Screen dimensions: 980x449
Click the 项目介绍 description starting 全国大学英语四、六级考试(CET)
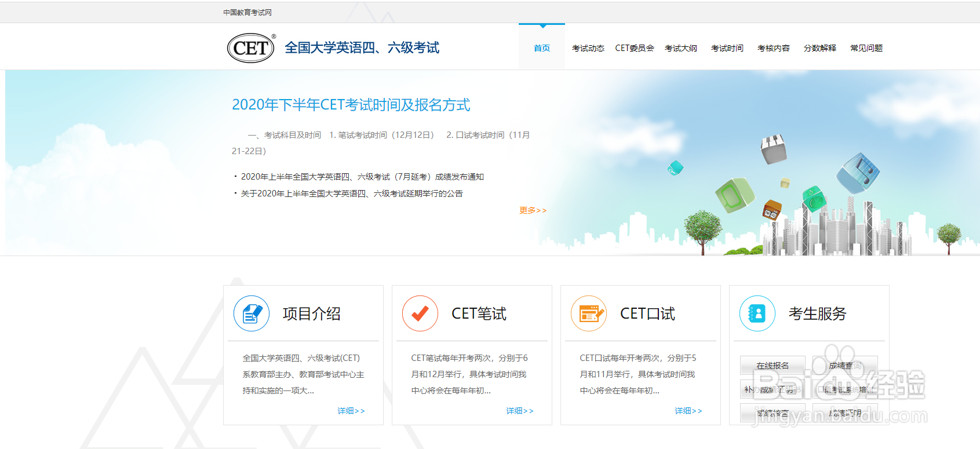[x=303, y=374]
